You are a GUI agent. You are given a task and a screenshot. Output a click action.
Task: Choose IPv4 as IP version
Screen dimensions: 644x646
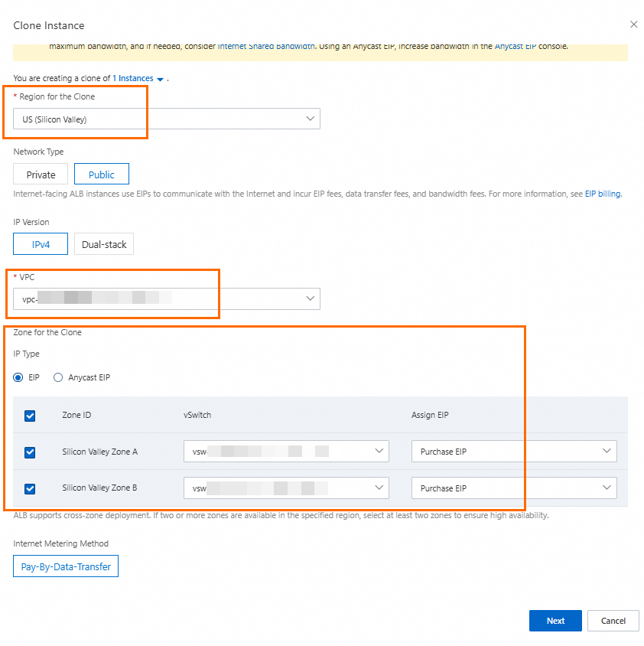point(41,244)
